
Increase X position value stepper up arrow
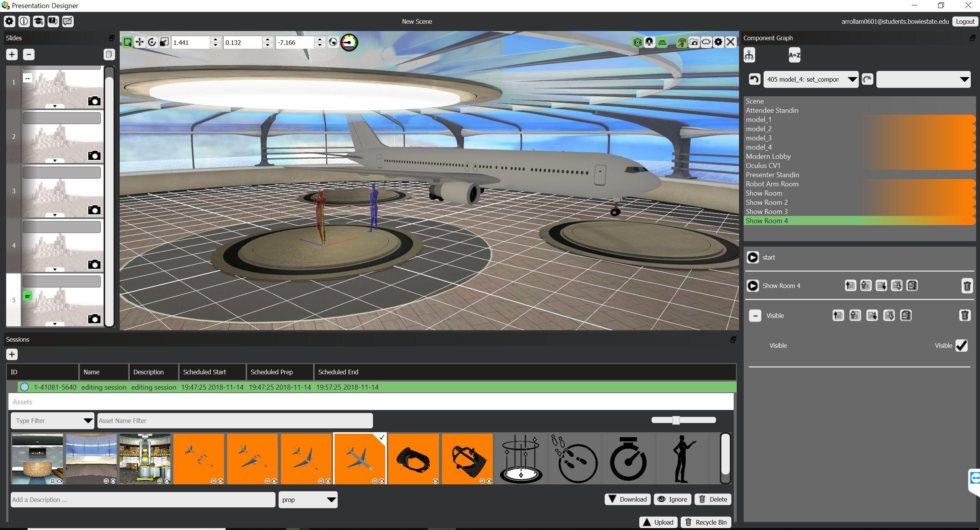pos(216,40)
